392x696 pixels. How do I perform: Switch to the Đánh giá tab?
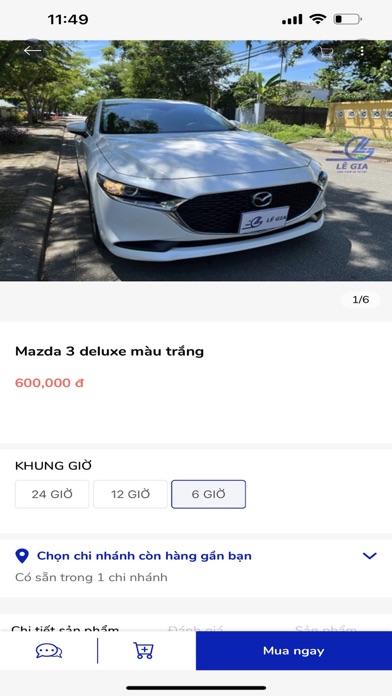pos(195,629)
